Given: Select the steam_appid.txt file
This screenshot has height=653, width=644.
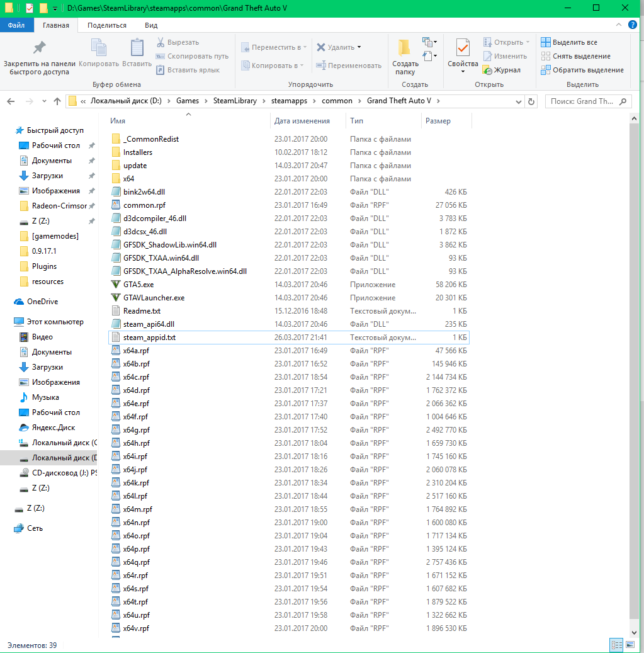Looking at the screenshot, I should pos(288,338).
